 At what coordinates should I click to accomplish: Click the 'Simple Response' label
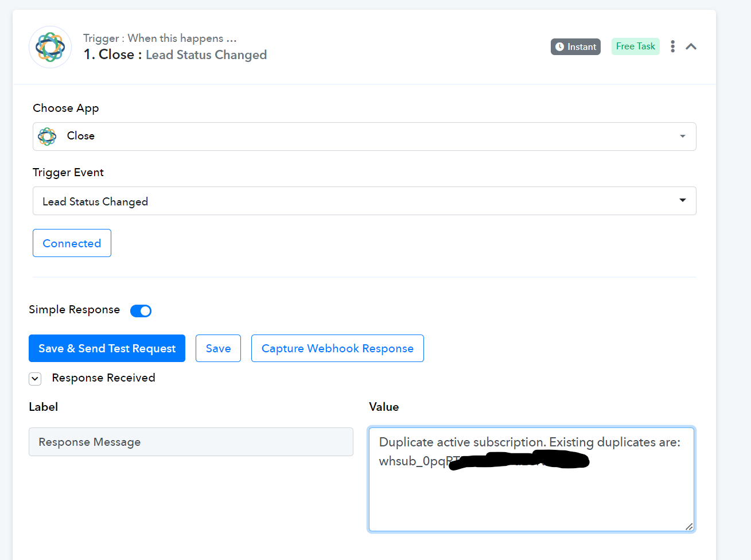click(x=75, y=310)
